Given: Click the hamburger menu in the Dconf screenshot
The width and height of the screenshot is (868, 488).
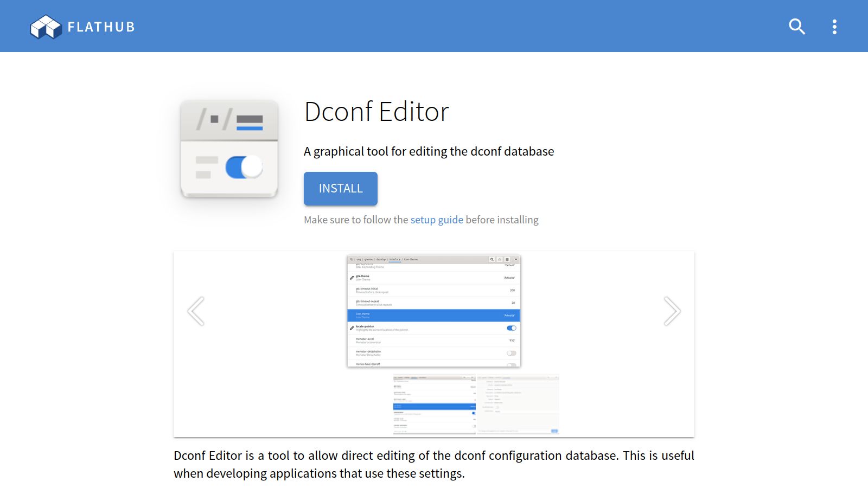Looking at the screenshot, I should 507,260.
